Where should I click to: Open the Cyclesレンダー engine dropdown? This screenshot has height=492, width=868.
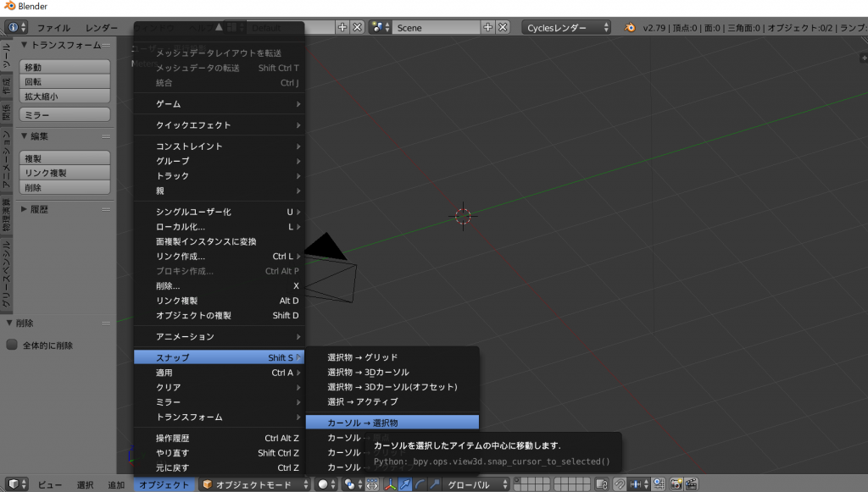(567, 27)
